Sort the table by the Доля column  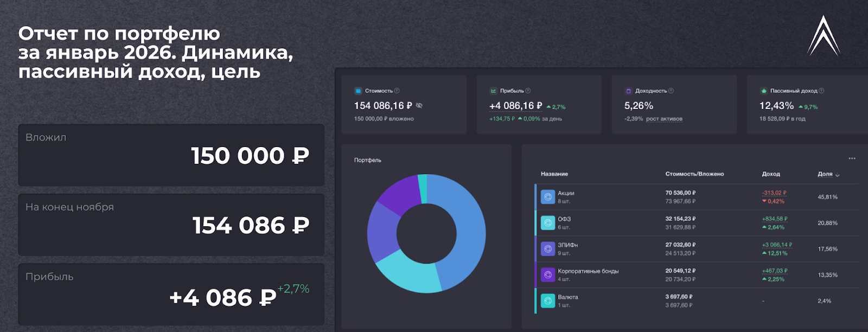825,174
